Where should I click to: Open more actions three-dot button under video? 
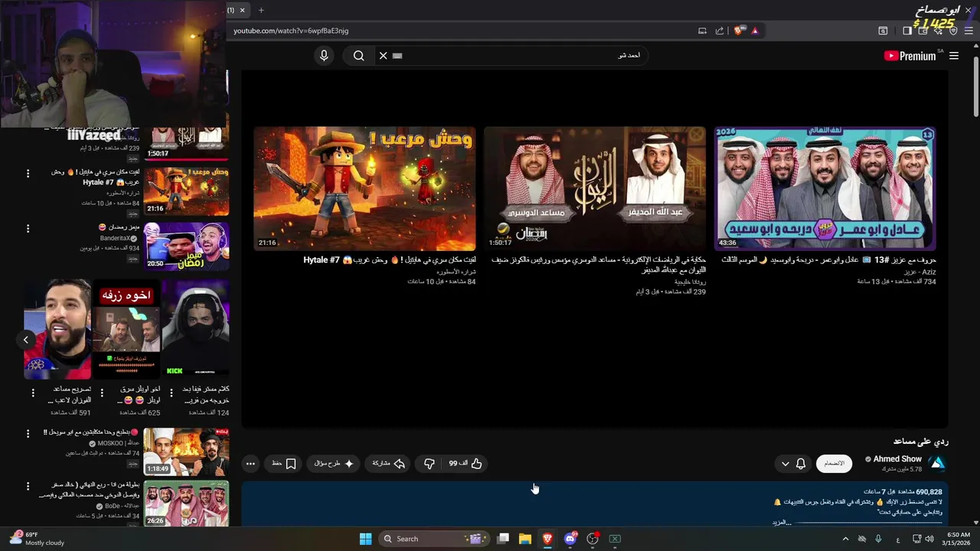pyautogui.click(x=250, y=463)
